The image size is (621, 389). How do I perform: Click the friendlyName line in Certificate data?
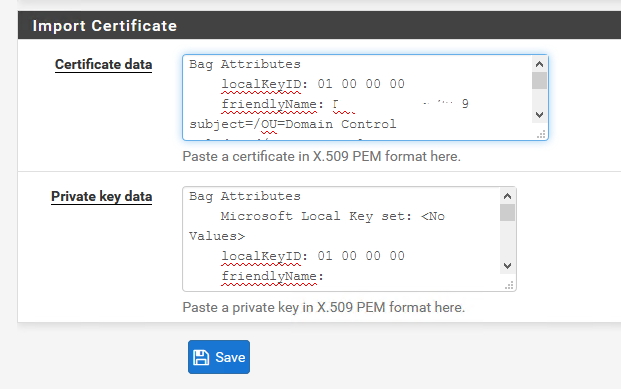(345, 104)
